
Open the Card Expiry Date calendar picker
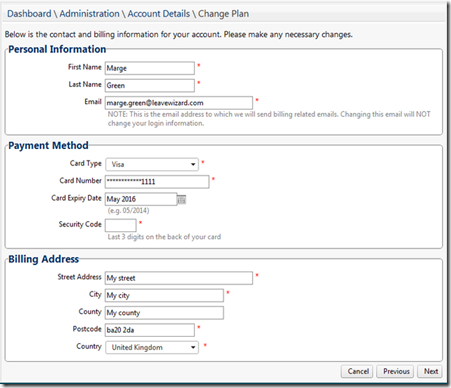tap(181, 200)
